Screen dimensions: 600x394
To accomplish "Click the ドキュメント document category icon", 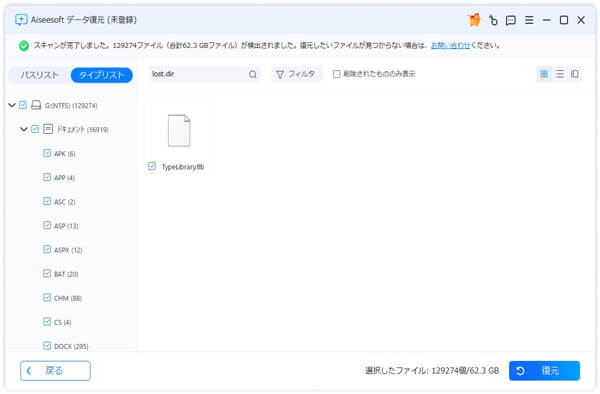I will click(x=48, y=129).
